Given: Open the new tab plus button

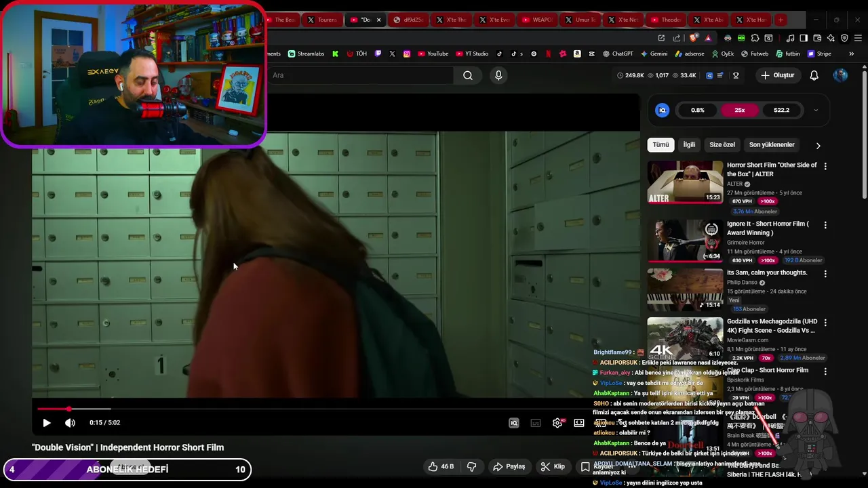Looking at the screenshot, I should tap(781, 20).
